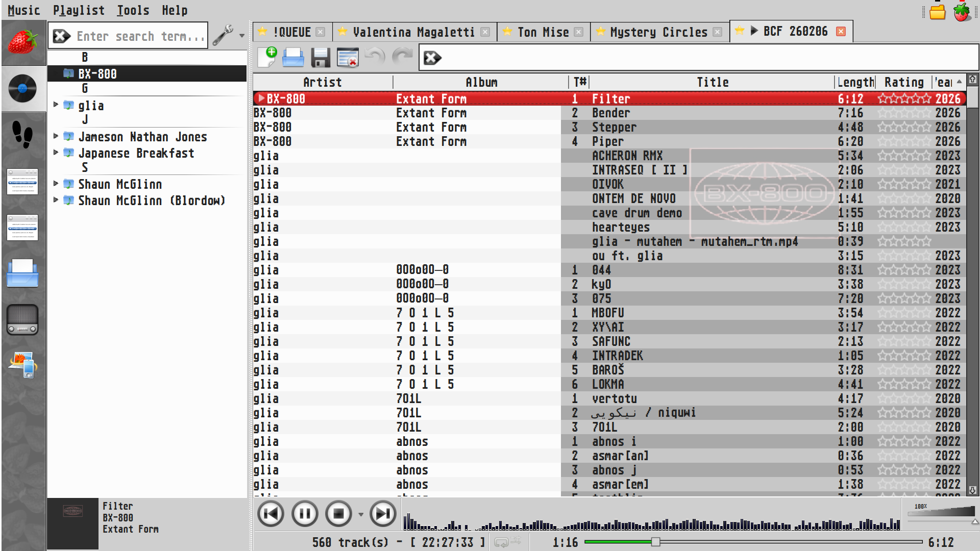Screen dimensions: 980x551
Task: Open the Radios section in the sidebar
Action: [22, 319]
